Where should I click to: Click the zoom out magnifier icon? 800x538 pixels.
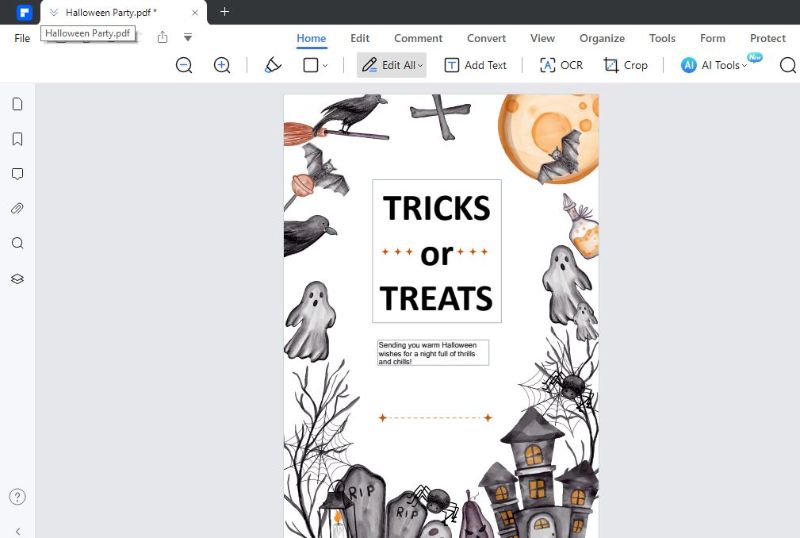184,65
